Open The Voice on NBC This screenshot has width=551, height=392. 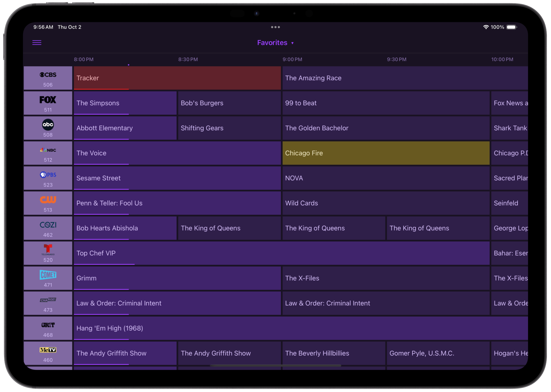click(177, 153)
